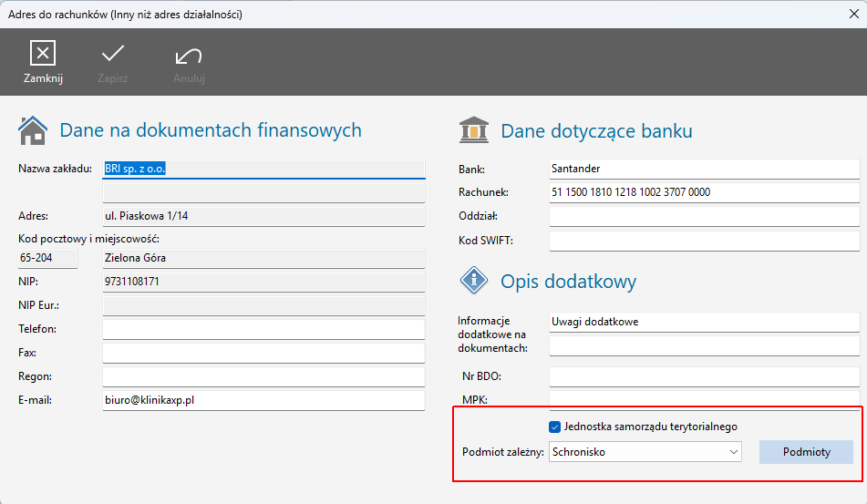This screenshot has width=867, height=504.
Task: Click the house icon beside financial documents heading
Action: (33, 130)
